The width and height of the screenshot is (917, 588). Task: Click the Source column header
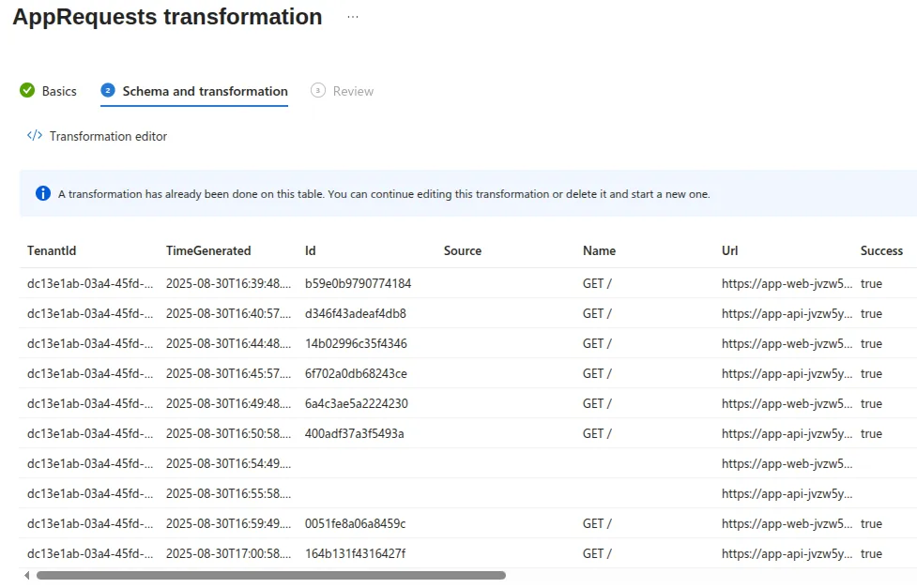click(463, 250)
